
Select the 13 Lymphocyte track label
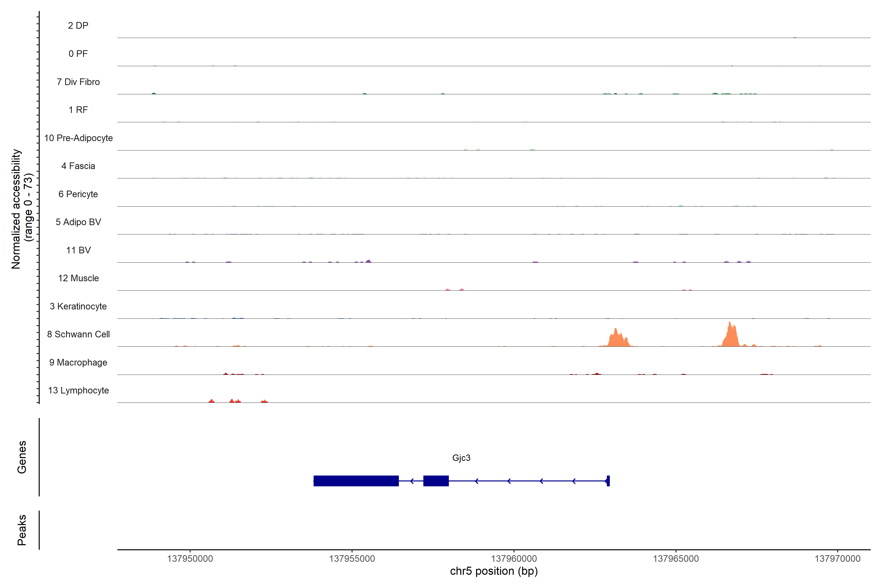78,390
